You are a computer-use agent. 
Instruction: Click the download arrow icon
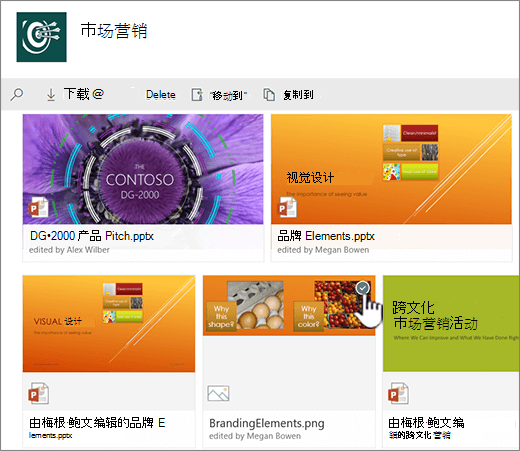(x=51, y=95)
